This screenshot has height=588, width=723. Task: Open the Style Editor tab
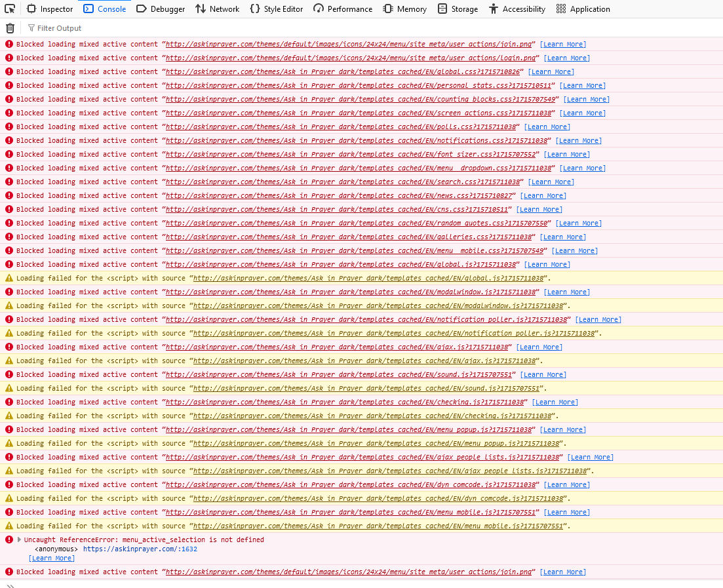pos(276,9)
